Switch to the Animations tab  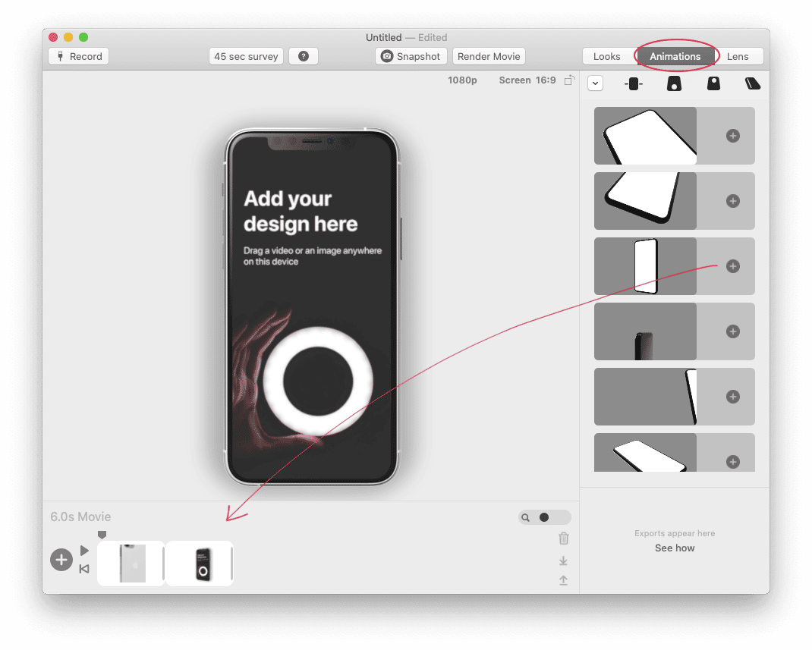point(675,56)
